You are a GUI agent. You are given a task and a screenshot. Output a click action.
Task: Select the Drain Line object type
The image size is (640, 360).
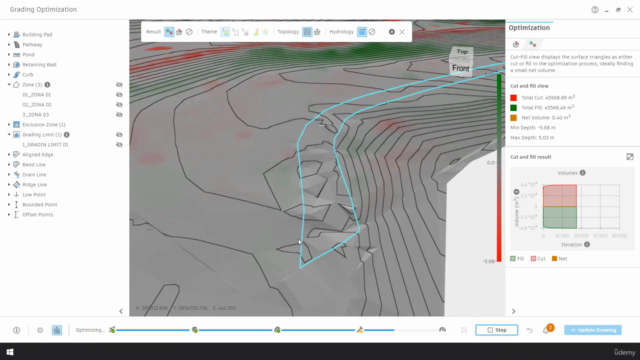tap(34, 175)
